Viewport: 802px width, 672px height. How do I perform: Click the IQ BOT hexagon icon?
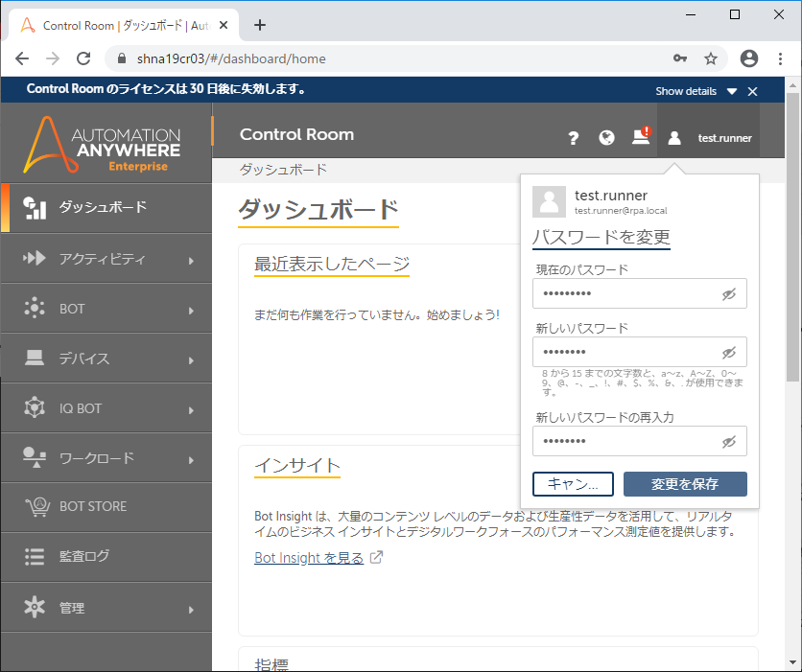[35, 407]
